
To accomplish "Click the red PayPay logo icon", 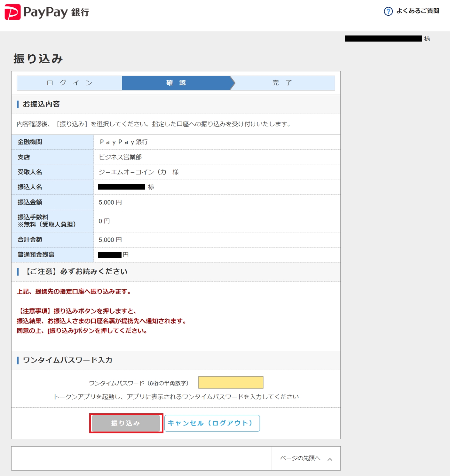I will tap(13, 12).
